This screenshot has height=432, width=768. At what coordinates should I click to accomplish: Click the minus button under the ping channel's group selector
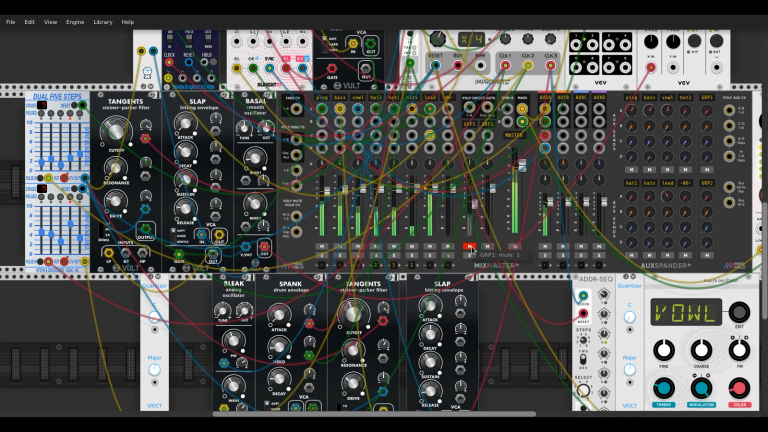(317, 265)
